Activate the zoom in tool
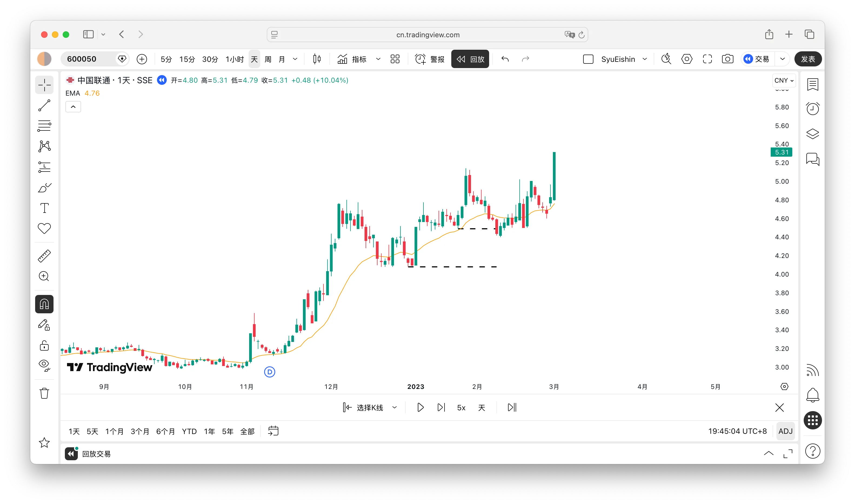 click(x=44, y=276)
